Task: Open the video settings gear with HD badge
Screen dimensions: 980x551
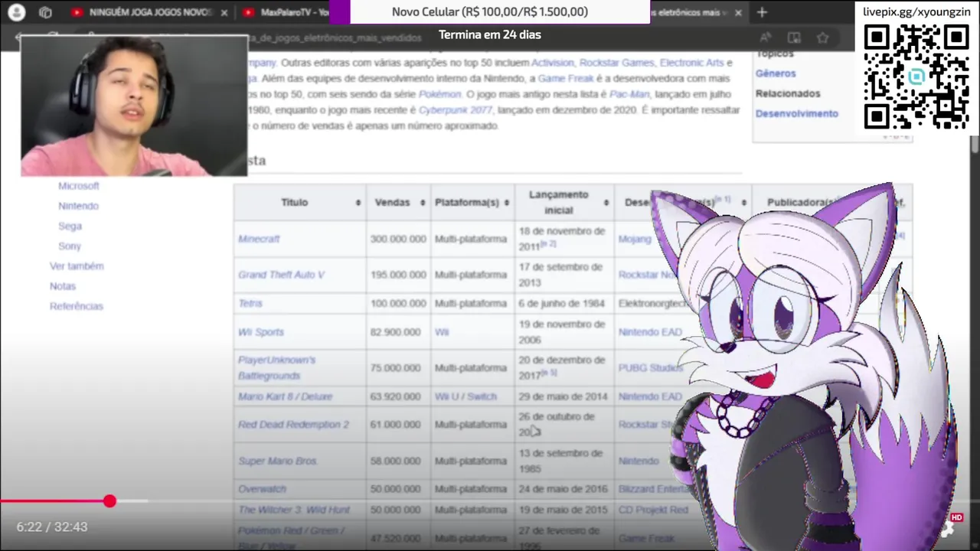Action: [949, 527]
